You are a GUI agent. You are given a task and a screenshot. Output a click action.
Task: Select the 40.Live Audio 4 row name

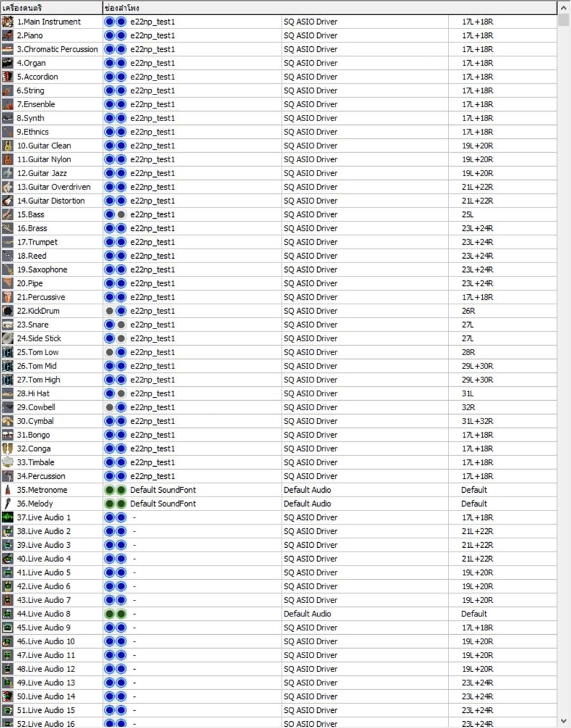point(44,559)
